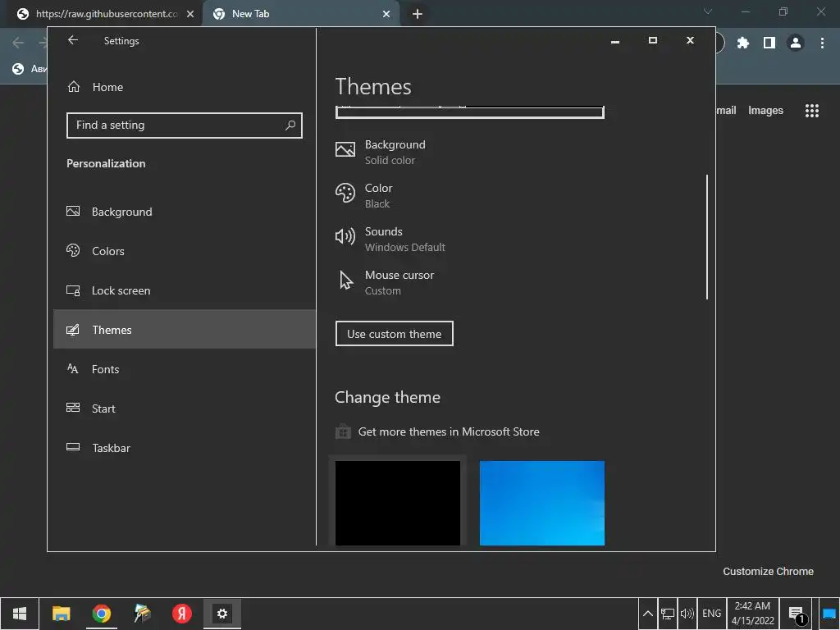Screen dimensions: 840x630
Task: Open Sounds Windows Default option
Action: click(x=390, y=239)
